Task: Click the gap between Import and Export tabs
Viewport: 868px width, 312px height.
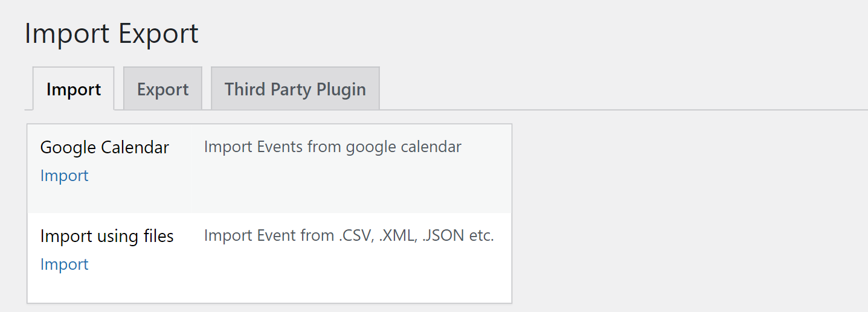Action: [119, 89]
